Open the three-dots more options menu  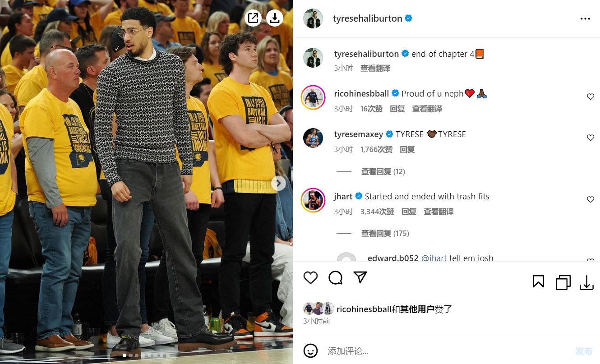click(585, 18)
